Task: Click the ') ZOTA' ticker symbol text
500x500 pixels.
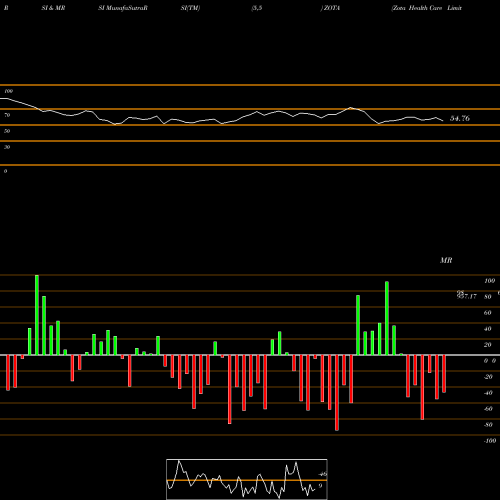Action: (330, 8)
